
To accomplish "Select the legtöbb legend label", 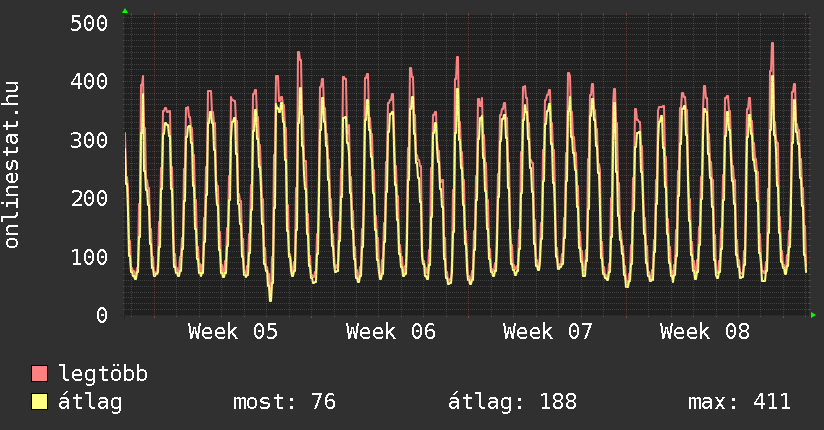I will (x=103, y=374).
